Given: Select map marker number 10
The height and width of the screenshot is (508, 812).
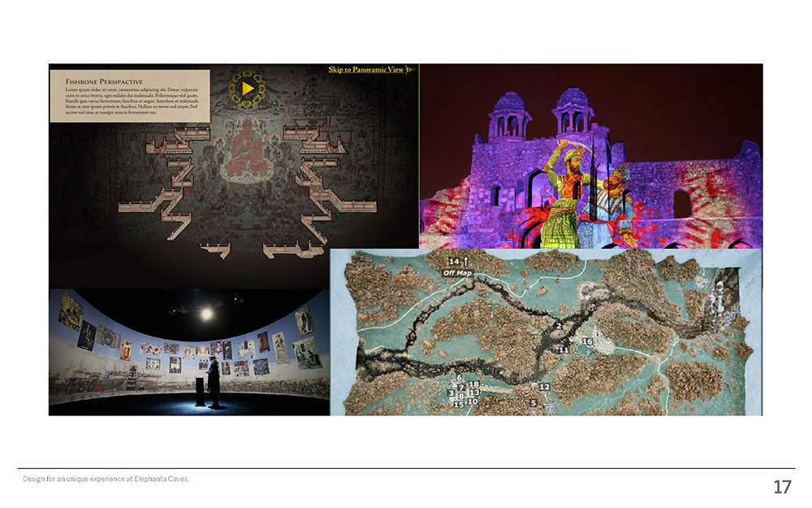Looking at the screenshot, I should [x=473, y=402].
